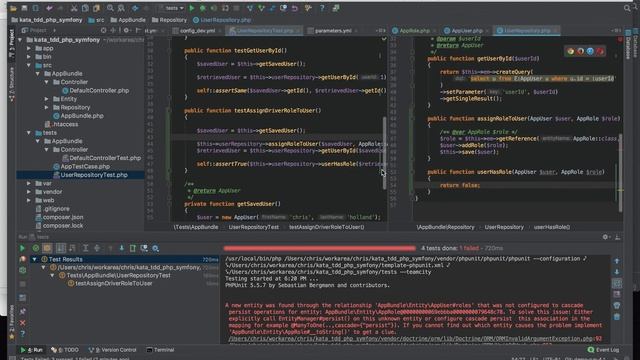Open the Version Control tool window tab
640x360 pixels.
coord(113,350)
